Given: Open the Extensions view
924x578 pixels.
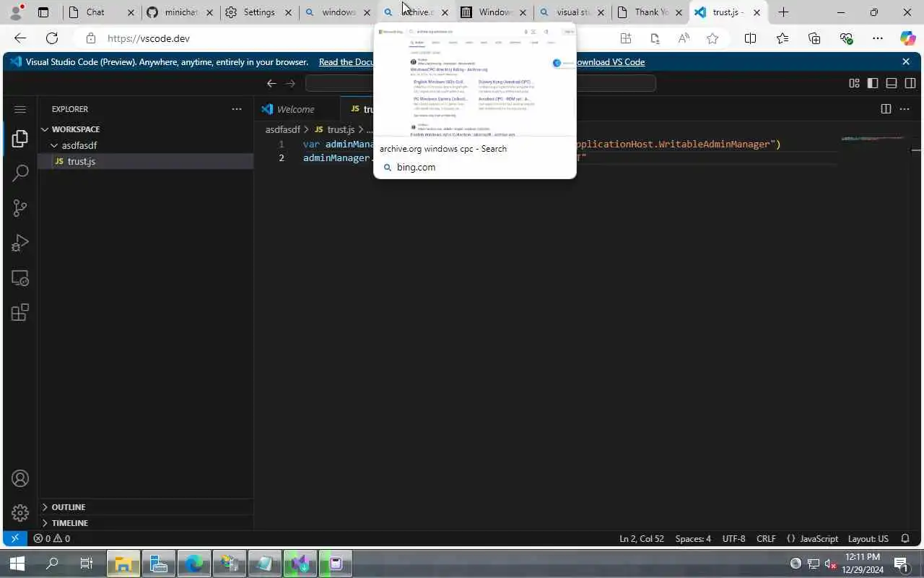Looking at the screenshot, I should tap(20, 313).
